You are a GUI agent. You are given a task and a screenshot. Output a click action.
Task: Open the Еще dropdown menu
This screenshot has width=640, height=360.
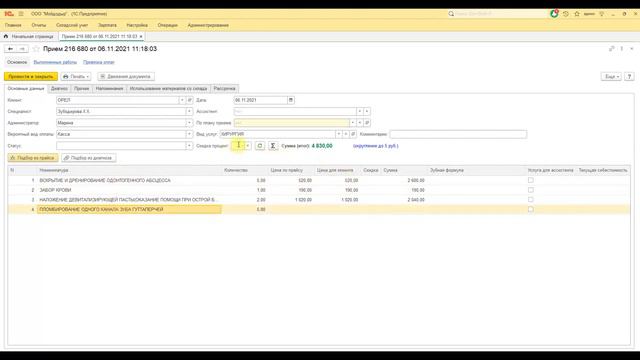click(x=611, y=76)
